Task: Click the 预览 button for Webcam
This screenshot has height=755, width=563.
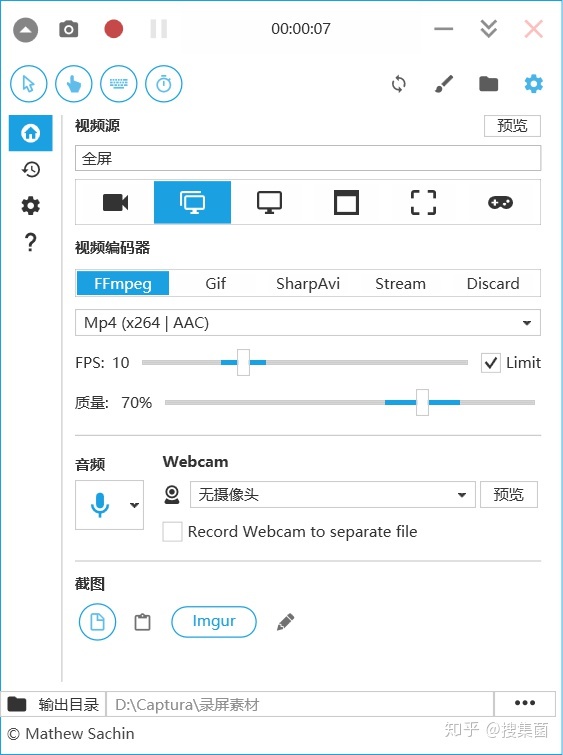Action: point(509,495)
